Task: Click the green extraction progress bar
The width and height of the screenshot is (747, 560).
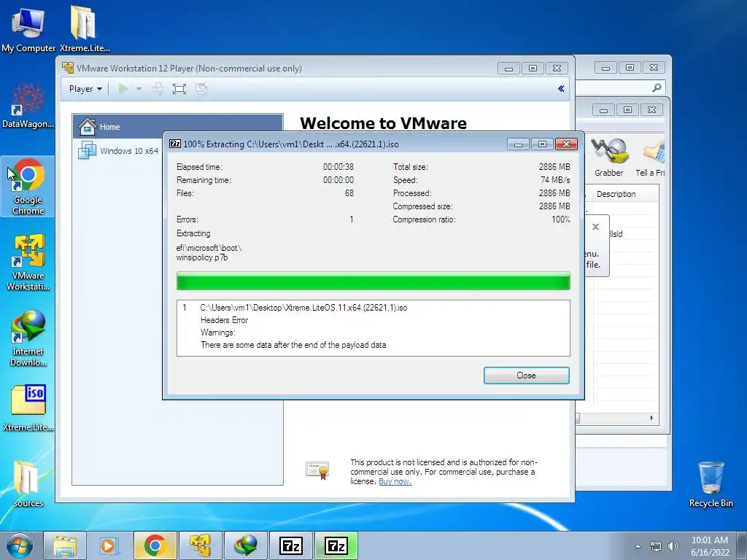Action: coord(373,281)
